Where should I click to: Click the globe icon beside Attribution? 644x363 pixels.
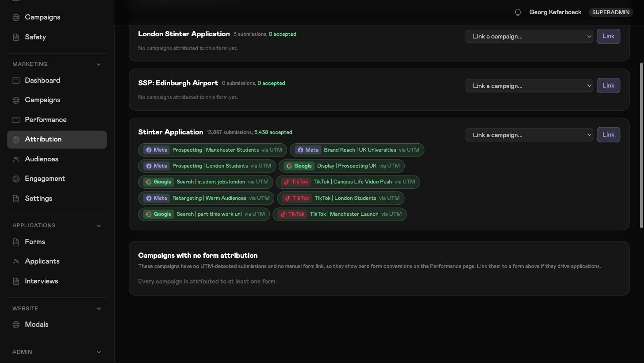[16, 139]
